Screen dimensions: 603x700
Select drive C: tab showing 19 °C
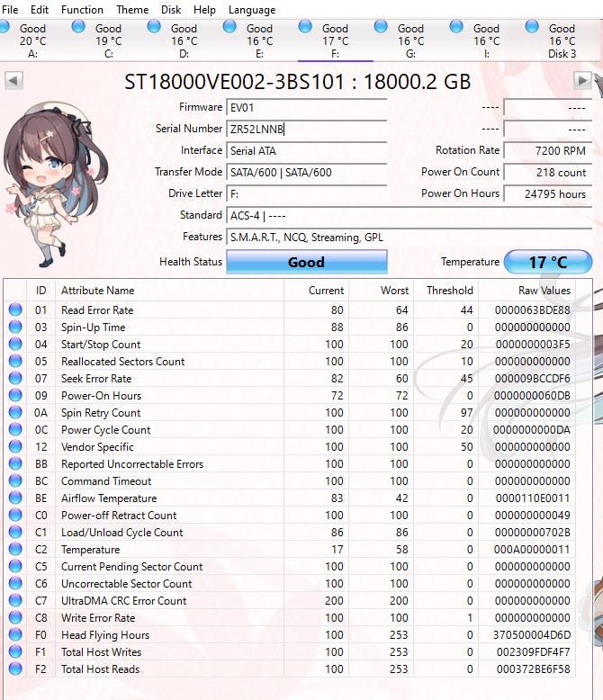[109, 40]
